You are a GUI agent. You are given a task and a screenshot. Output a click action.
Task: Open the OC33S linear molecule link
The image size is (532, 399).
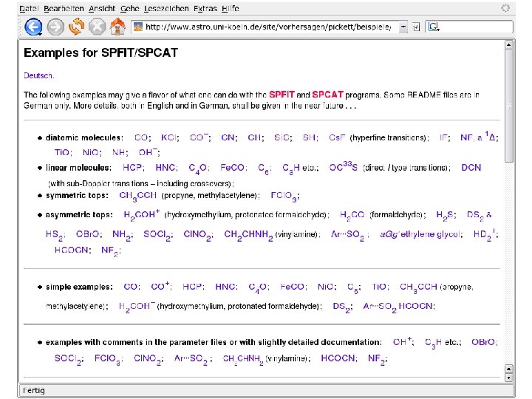coord(343,167)
